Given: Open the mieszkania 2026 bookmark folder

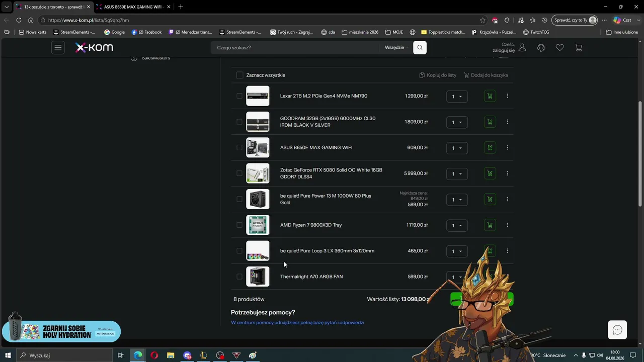Looking at the screenshot, I should pos(360,32).
